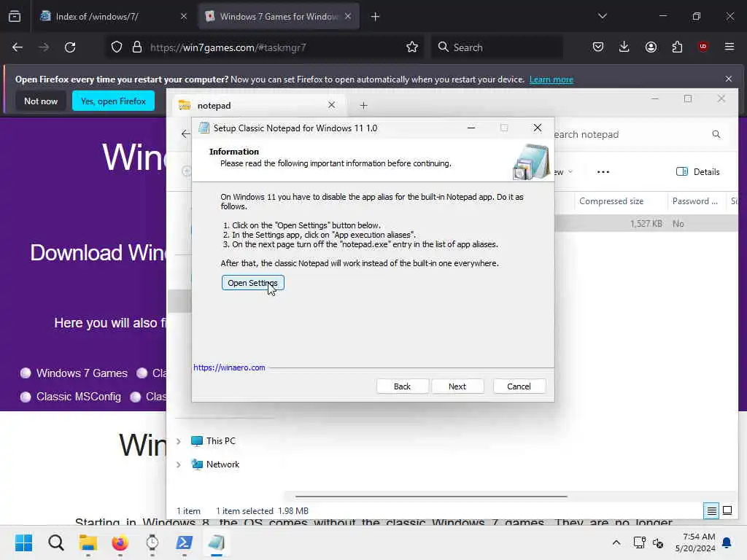Click the Firefox Search box
The image size is (747, 560).
point(498,47)
